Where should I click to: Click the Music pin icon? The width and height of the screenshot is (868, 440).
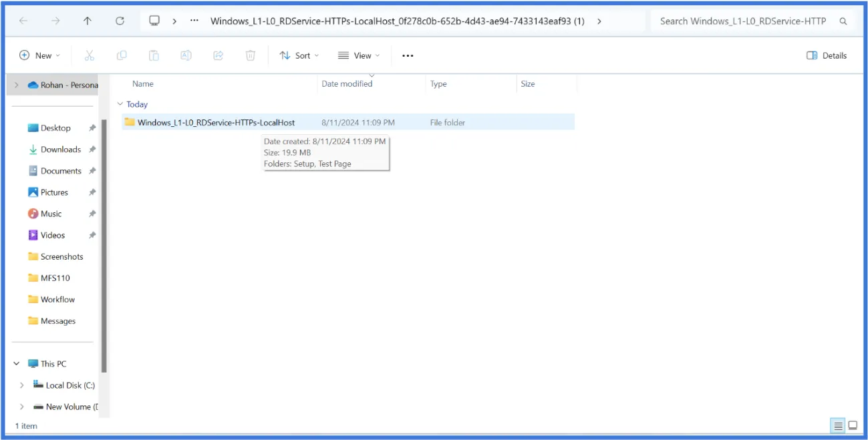coord(92,214)
